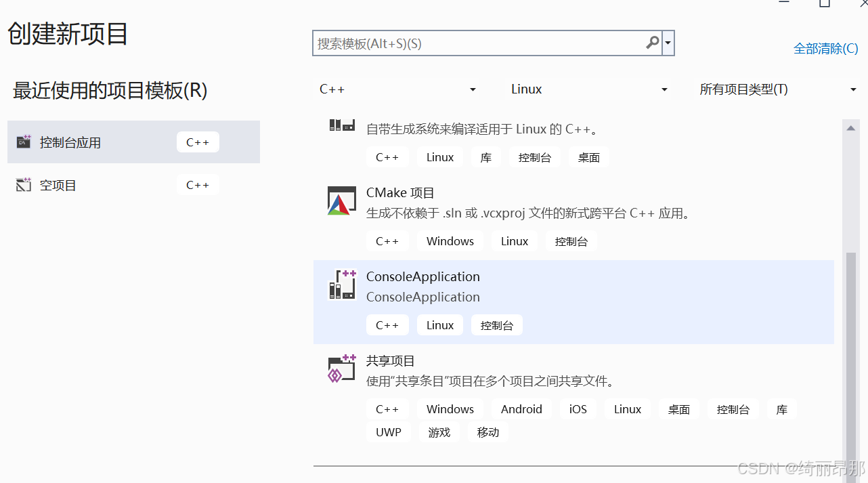Select the ConsoleApplication template title
868x483 pixels.
point(423,276)
